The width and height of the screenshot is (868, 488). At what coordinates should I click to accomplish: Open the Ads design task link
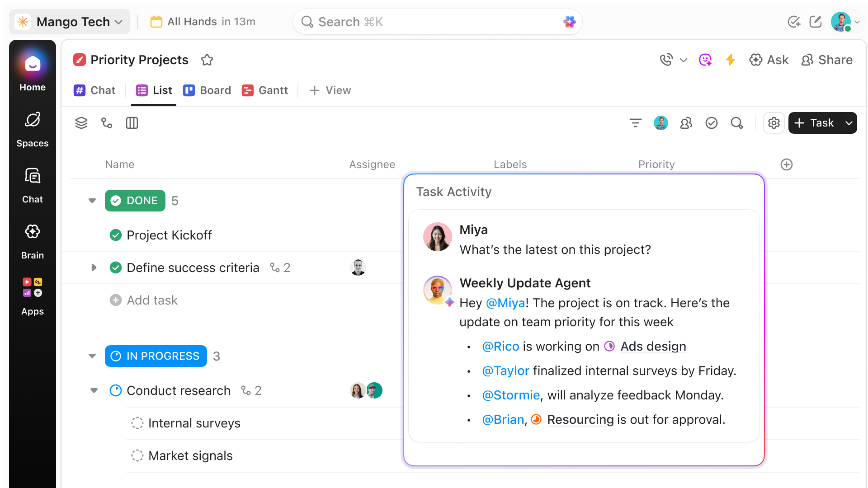coord(653,346)
